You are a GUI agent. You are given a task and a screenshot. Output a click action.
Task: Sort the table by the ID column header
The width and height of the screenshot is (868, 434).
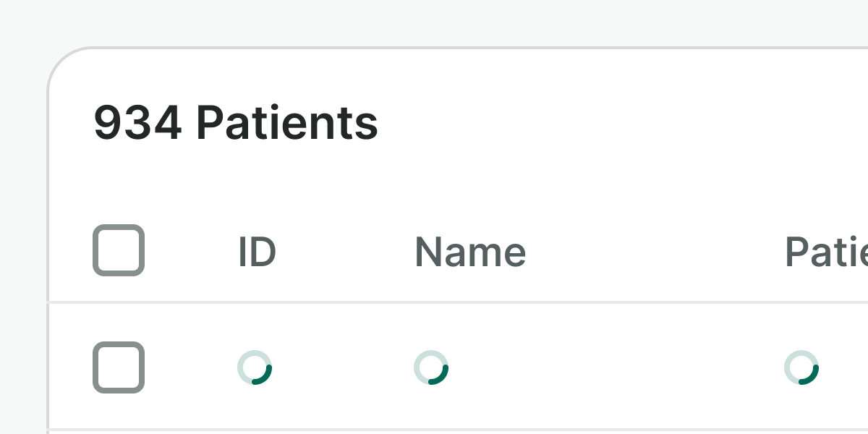pos(257,252)
